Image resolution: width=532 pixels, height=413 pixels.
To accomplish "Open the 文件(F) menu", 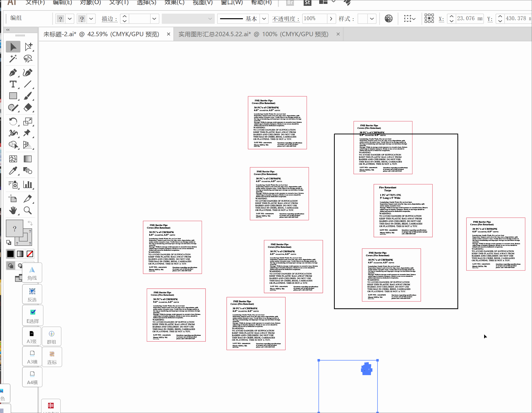I will click(35, 2).
